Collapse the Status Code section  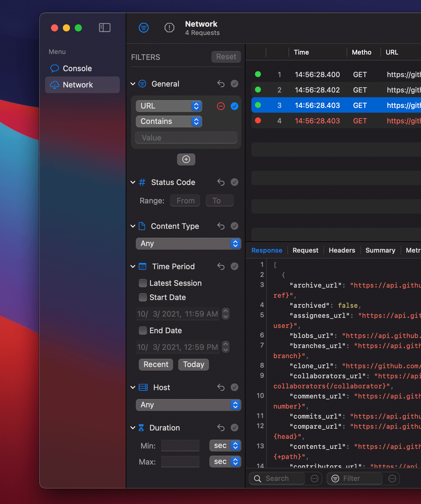tap(133, 182)
